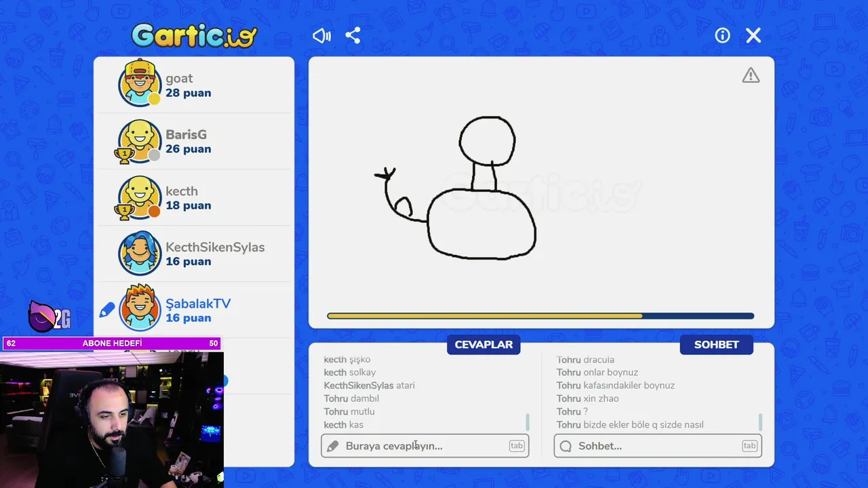This screenshot has height=488, width=868.
Task: Click the tab key hint in chat field
Action: tap(749, 446)
